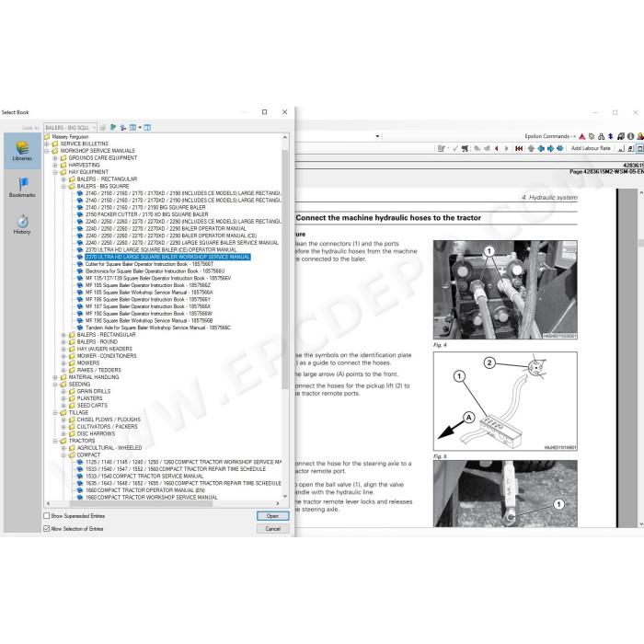The image size is (644, 644).
Task: Click the edit note icon in viewer toolbar
Action: (x=441, y=148)
